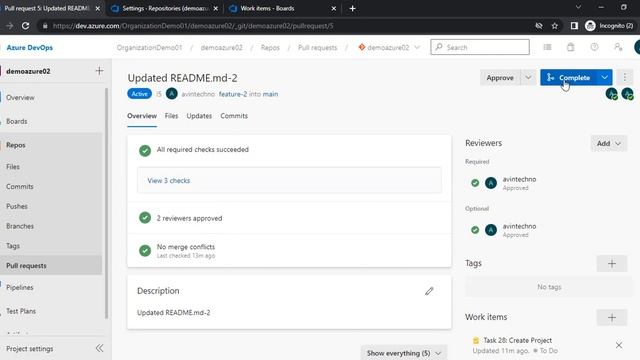Viewport: 640px width, 360px height.
Task: Open the marketplace shopping bag icon
Action: (571, 47)
